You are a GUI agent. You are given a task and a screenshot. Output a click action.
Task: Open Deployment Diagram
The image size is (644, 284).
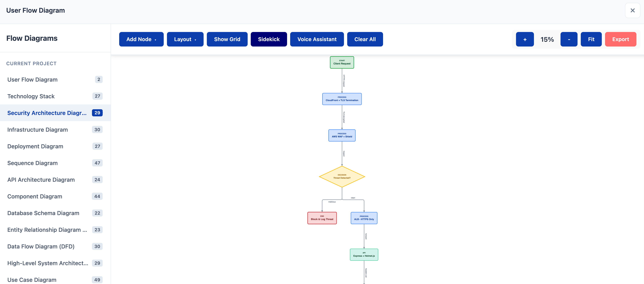pos(55,146)
